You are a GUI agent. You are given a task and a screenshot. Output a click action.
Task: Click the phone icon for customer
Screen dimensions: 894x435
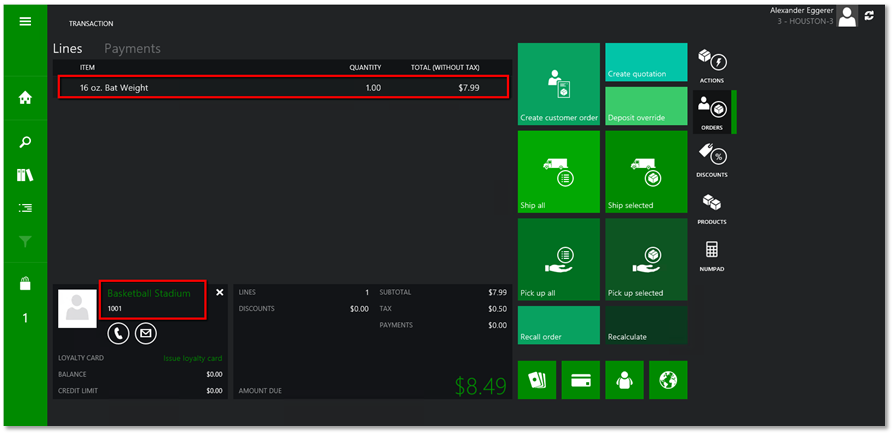tap(118, 333)
